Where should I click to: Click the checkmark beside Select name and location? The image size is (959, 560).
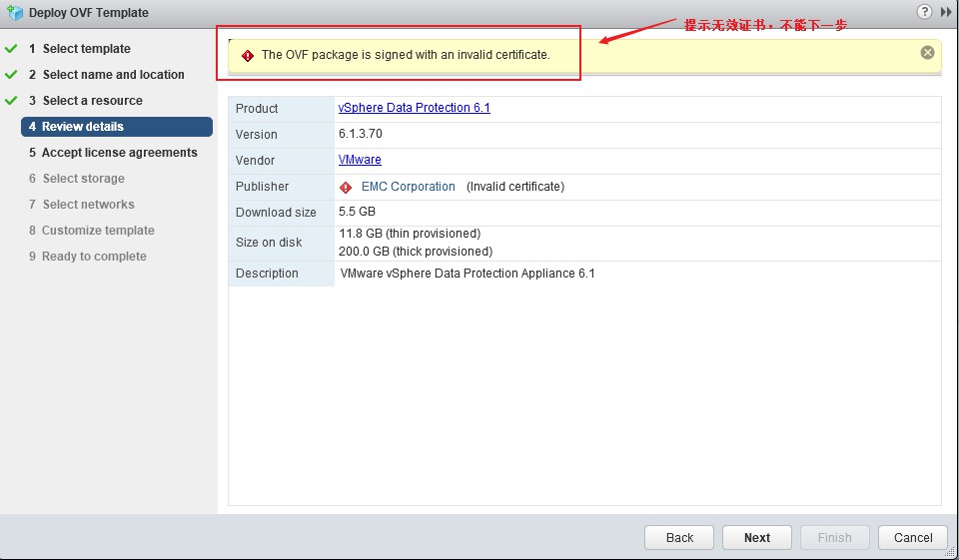[x=11, y=75]
